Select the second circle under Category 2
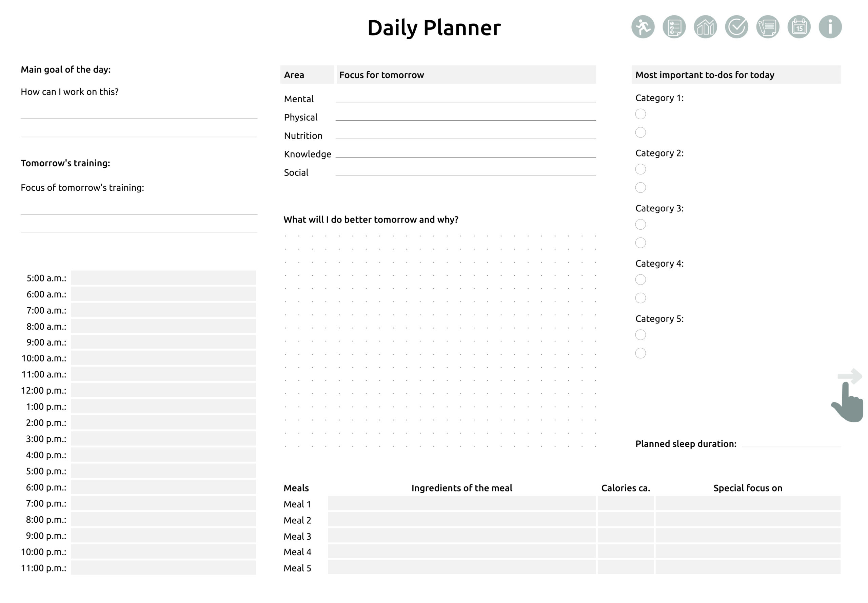The width and height of the screenshot is (868, 603). point(640,187)
